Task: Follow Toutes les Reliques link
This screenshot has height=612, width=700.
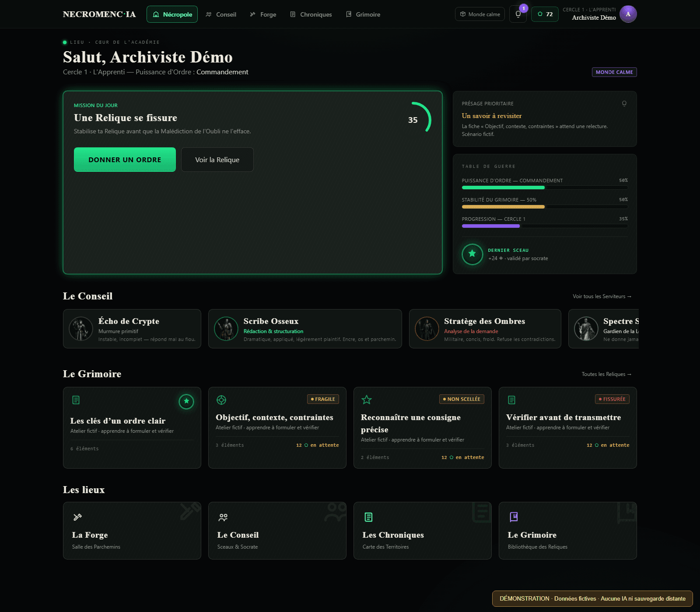Action: coord(606,374)
